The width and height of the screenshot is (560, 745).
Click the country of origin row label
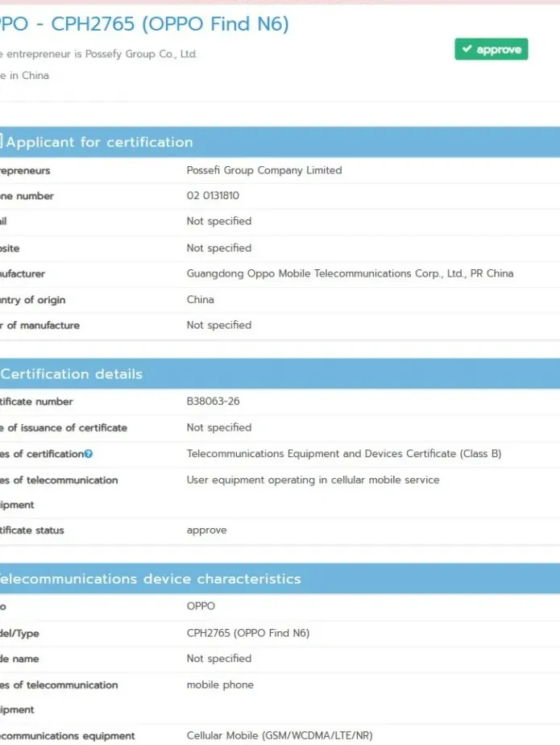click(x=33, y=300)
